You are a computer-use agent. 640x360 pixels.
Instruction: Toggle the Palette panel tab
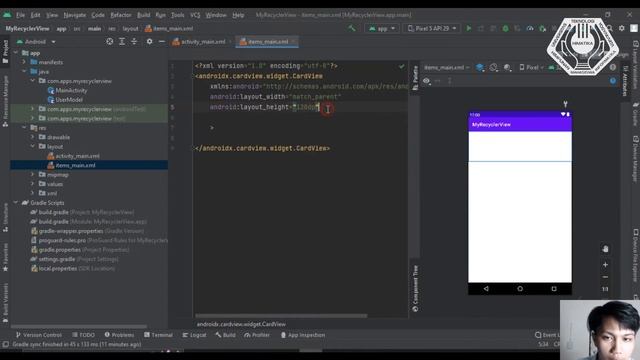pos(415,78)
